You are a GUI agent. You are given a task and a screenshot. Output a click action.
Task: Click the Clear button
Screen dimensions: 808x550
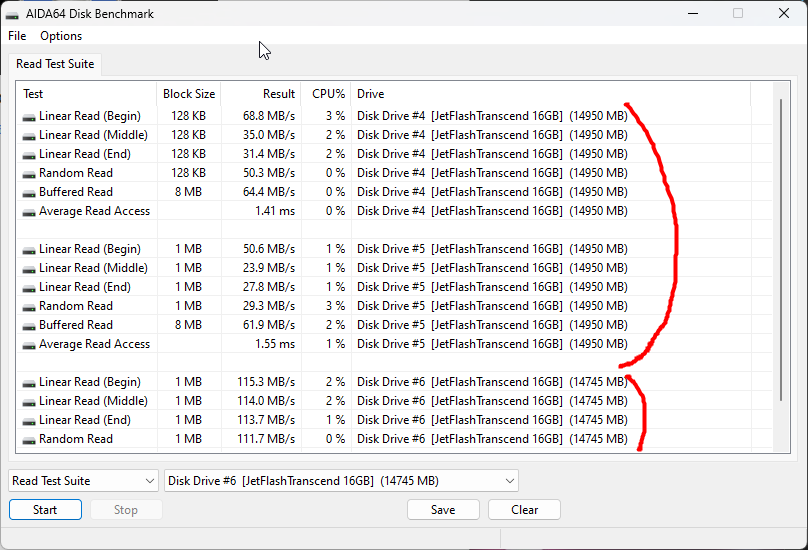[x=524, y=510]
